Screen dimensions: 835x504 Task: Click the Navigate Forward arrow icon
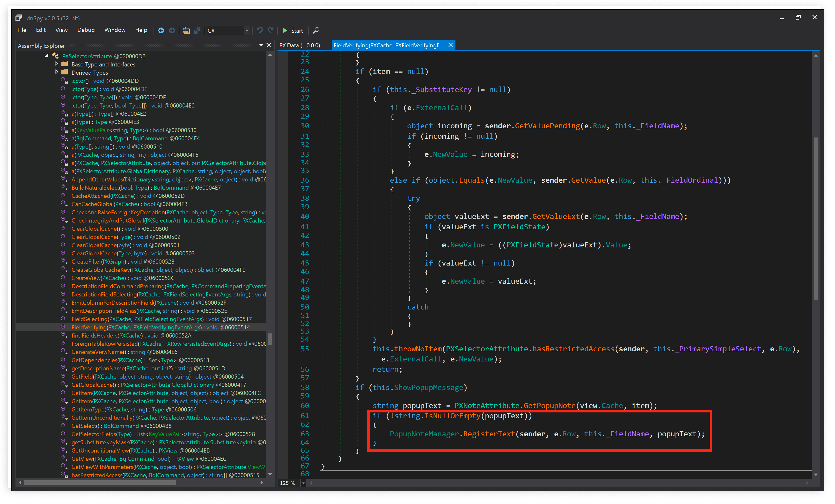[172, 31]
